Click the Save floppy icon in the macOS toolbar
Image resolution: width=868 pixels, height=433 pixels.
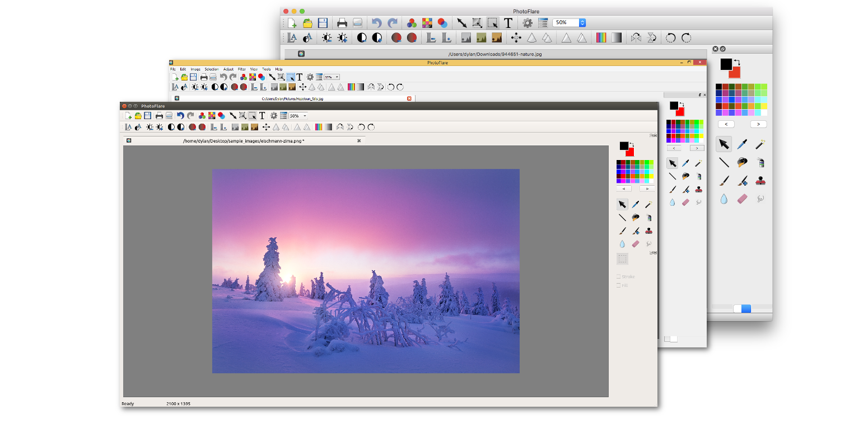(x=323, y=23)
